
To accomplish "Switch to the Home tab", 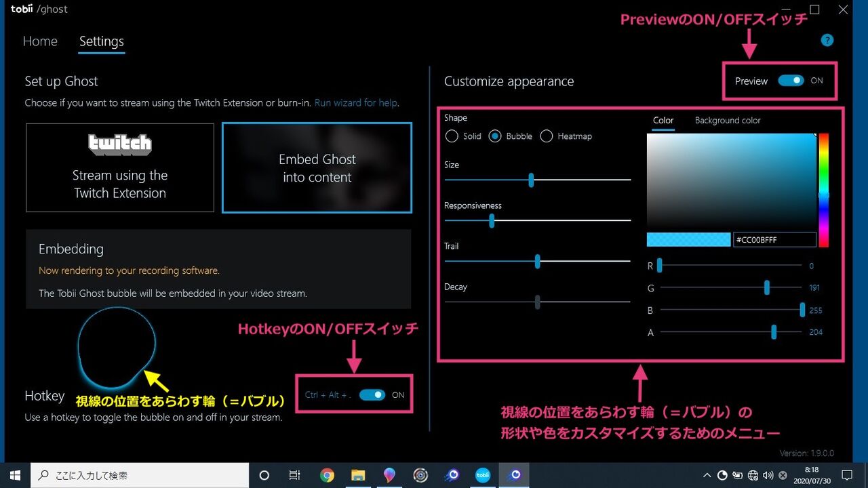I will [40, 41].
